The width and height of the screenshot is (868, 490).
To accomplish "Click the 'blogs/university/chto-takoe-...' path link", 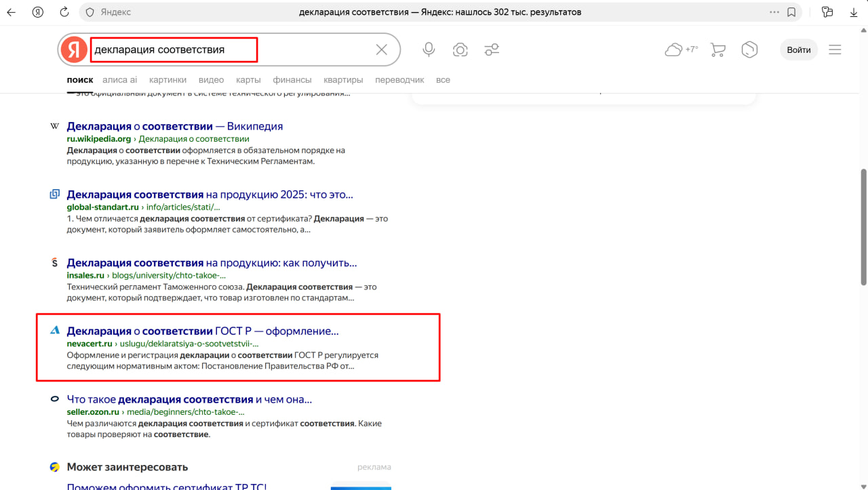I will click(169, 276).
